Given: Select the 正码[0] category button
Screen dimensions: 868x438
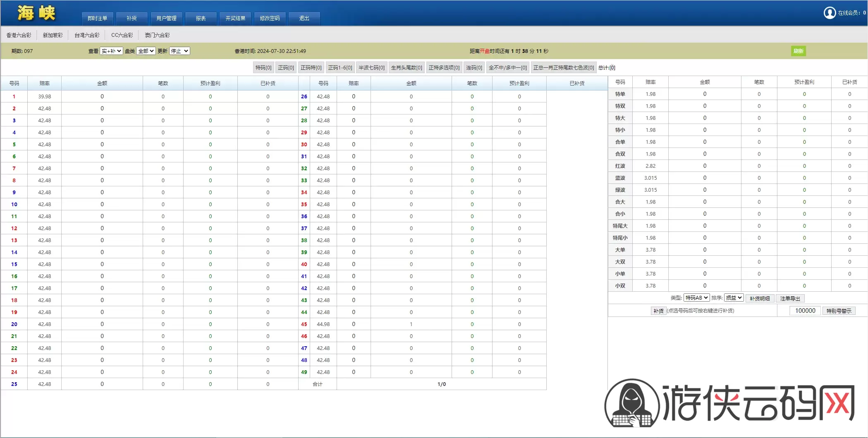Looking at the screenshot, I should click(x=286, y=67).
